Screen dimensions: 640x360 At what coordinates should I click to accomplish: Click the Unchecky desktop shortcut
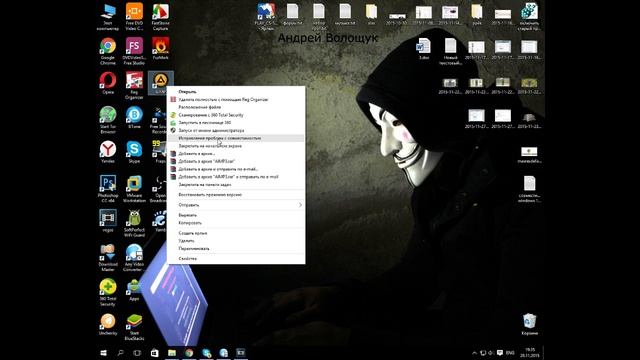click(x=108, y=324)
